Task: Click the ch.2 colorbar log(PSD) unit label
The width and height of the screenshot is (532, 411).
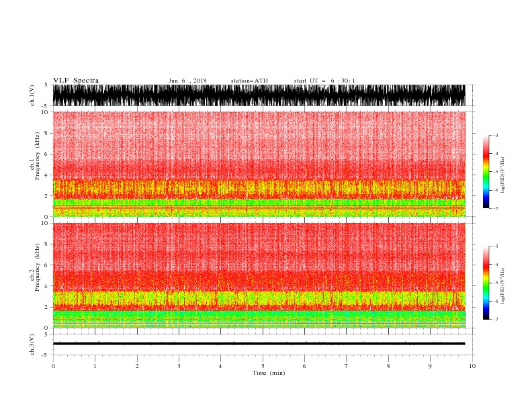Action: 502,286
